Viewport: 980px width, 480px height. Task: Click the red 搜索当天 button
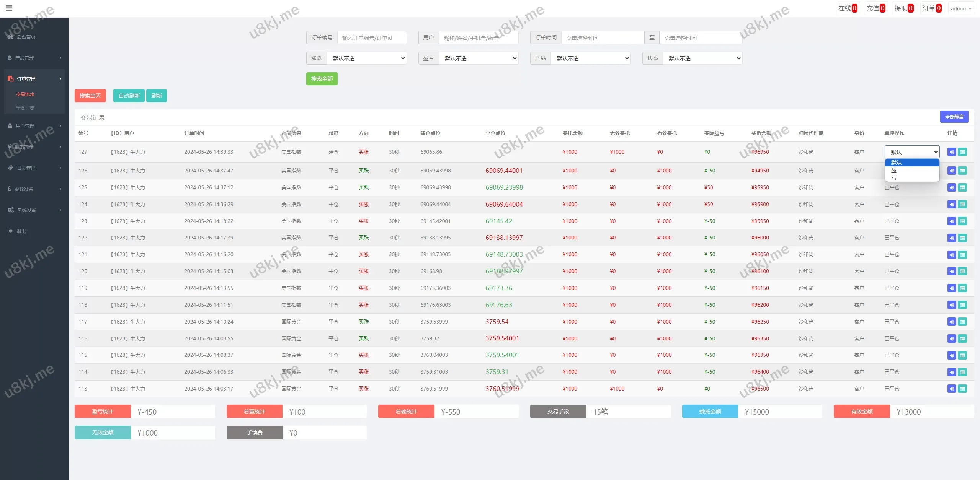click(x=90, y=96)
